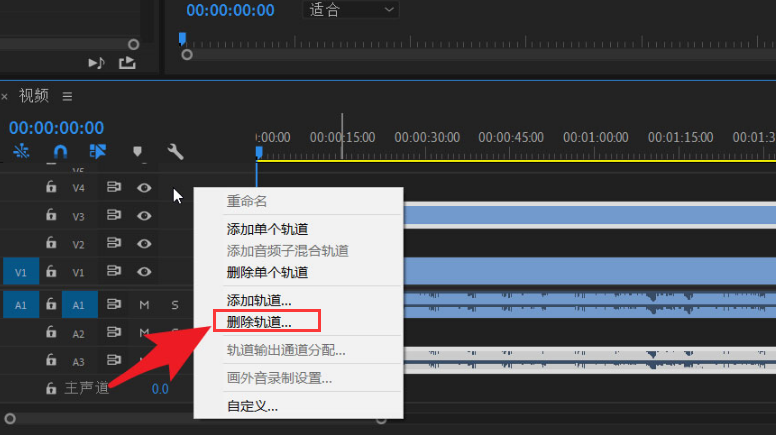Toggle sync lock for V1
Screen dimensions: 776x435
click(x=114, y=271)
